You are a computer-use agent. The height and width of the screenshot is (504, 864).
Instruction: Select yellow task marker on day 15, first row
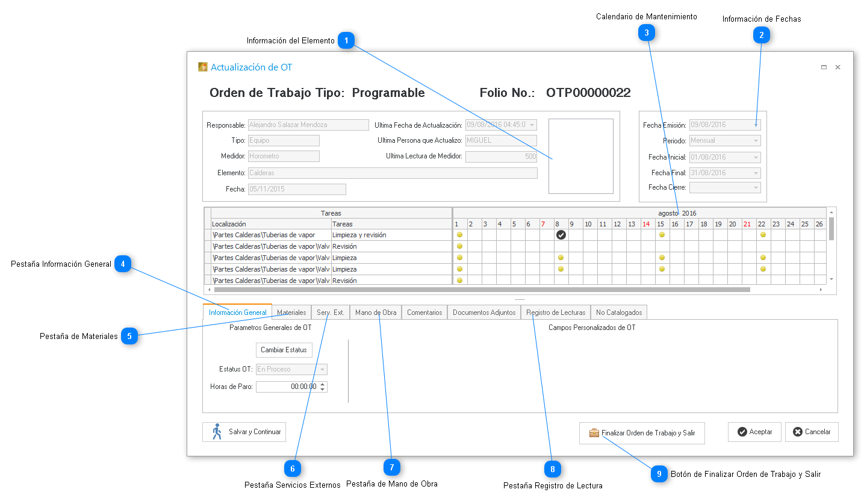tap(662, 235)
